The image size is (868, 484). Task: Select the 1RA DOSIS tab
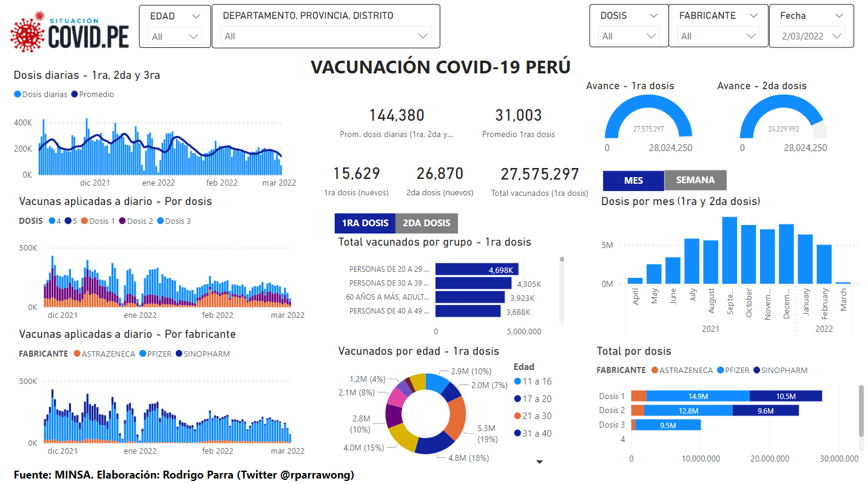click(365, 223)
